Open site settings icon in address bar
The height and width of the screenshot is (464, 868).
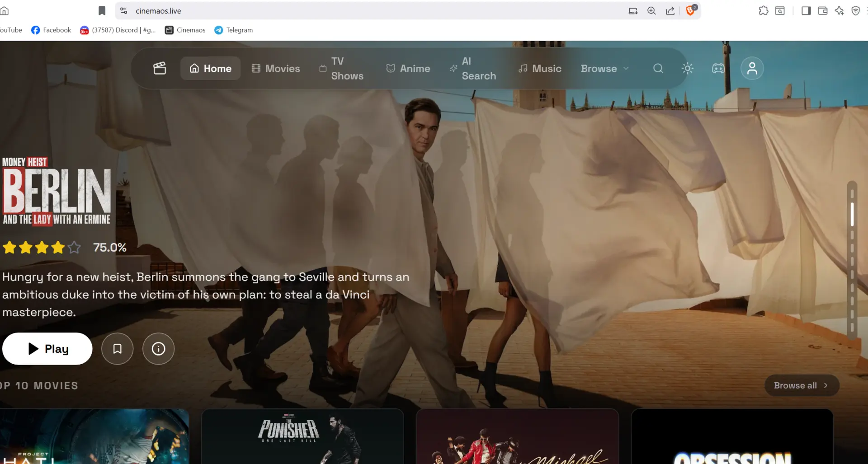[x=124, y=11]
